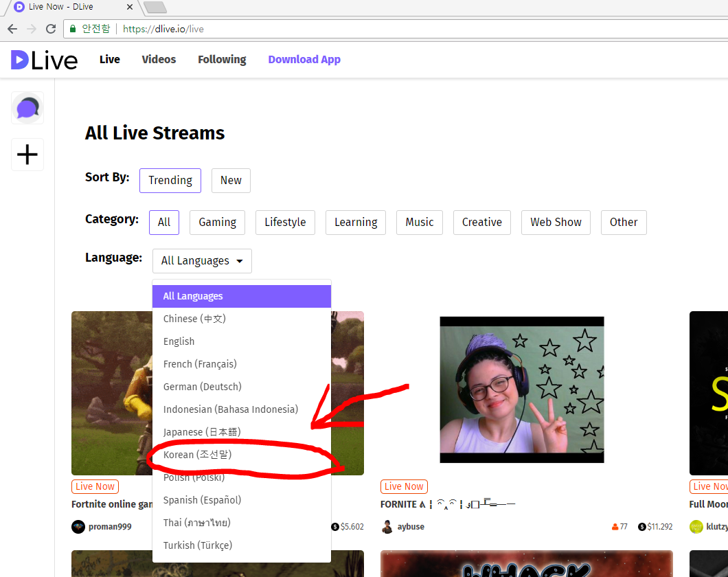Sort streams by New
The height and width of the screenshot is (577, 728).
coord(231,181)
